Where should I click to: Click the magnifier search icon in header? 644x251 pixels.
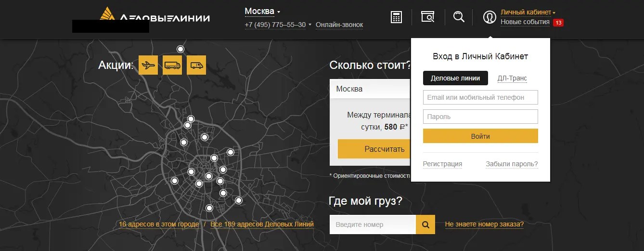[459, 17]
